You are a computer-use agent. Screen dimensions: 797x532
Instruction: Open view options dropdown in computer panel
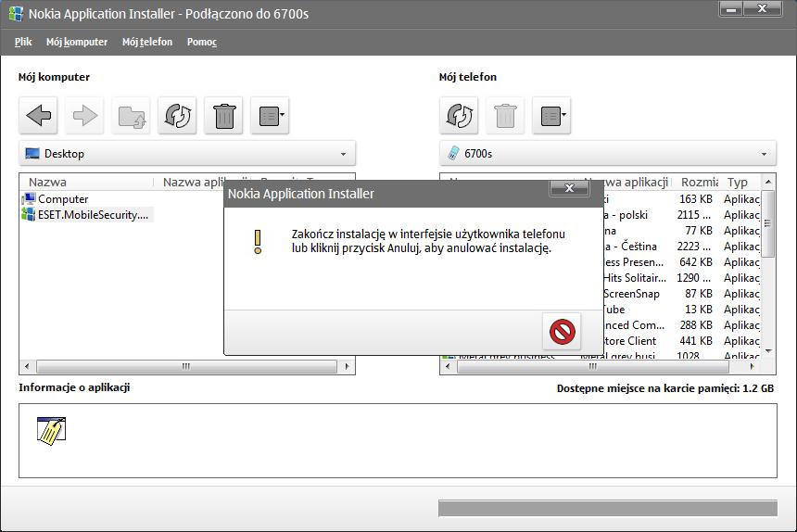coord(270,115)
